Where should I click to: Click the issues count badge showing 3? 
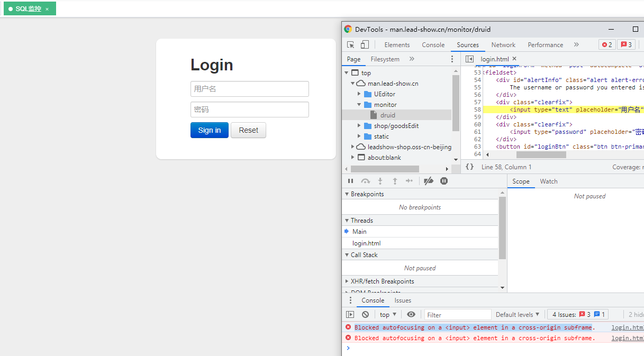[x=626, y=45]
